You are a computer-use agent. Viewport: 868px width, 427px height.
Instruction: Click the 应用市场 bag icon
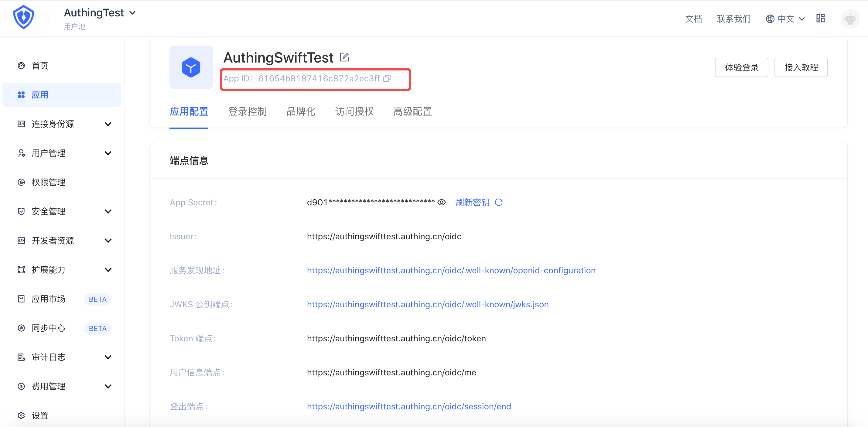[x=21, y=299]
